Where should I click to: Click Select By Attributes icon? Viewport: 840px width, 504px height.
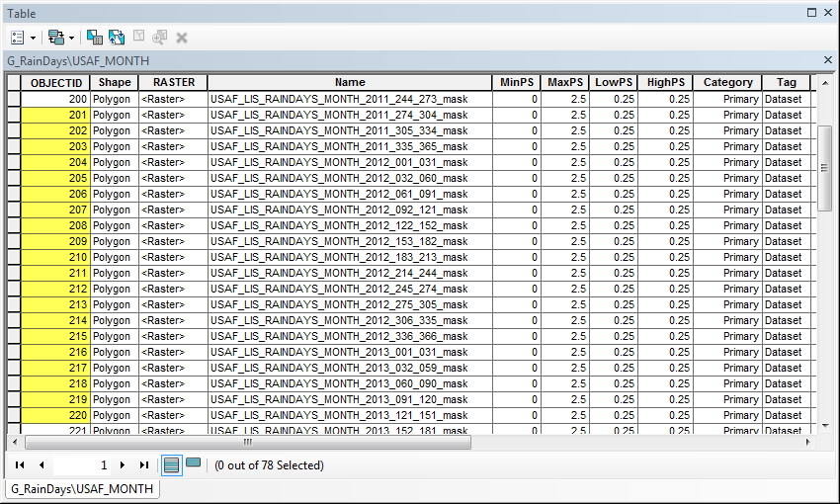[x=95, y=37]
